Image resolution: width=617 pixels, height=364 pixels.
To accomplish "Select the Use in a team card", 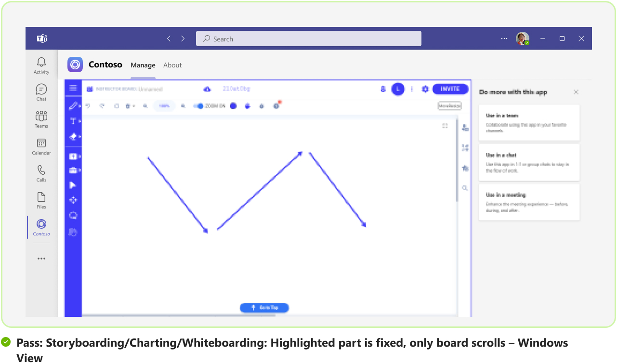I will pos(529,123).
